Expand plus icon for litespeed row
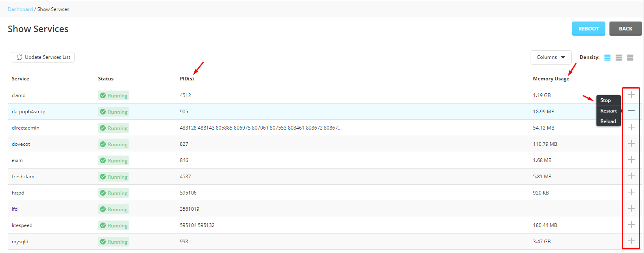The image size is (644, 253). [631, 225]
